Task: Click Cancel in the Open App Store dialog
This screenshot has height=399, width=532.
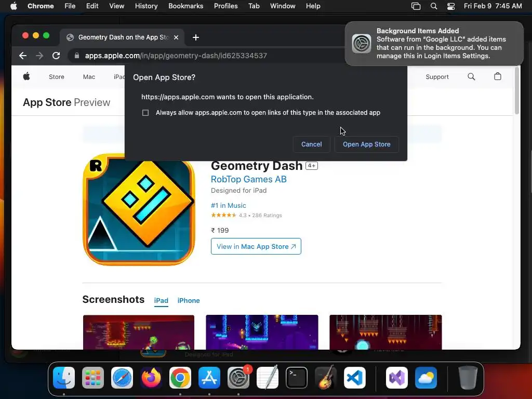Action: pos(312,144)
